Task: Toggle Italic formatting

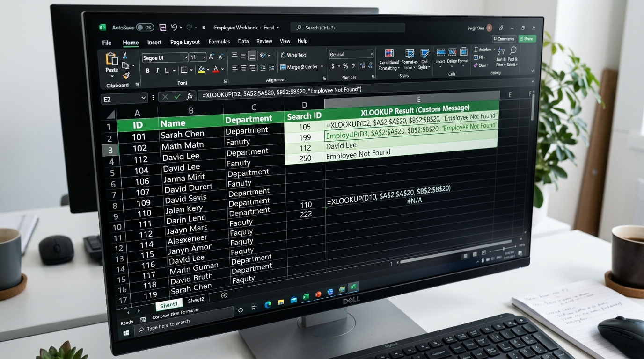Action: (157, 71)
